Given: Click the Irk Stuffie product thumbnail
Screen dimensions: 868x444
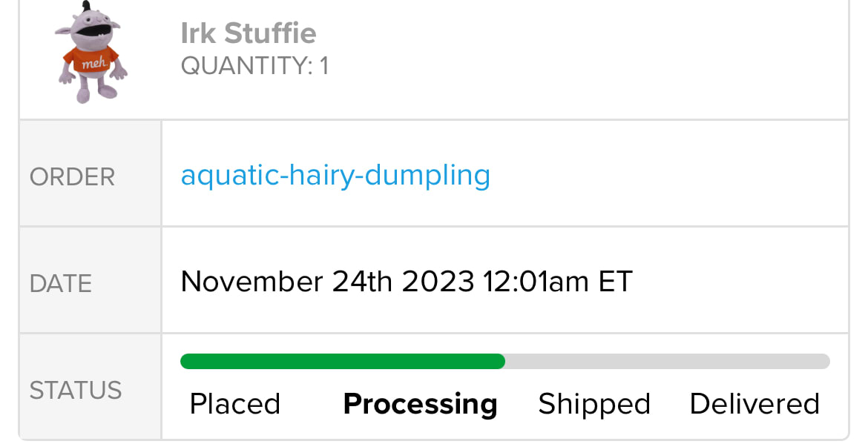Looking at the screenshot, I should point(92,52).
